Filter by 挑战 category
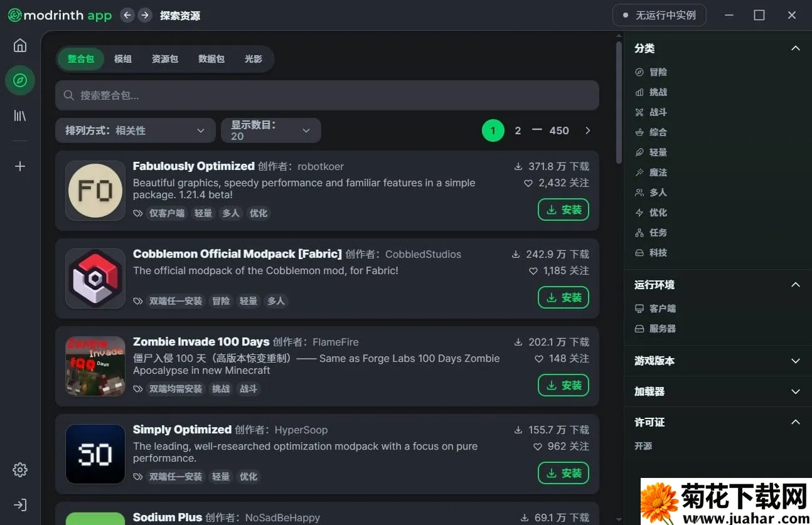Screen dimensions: 812x525 coord(651,92)
